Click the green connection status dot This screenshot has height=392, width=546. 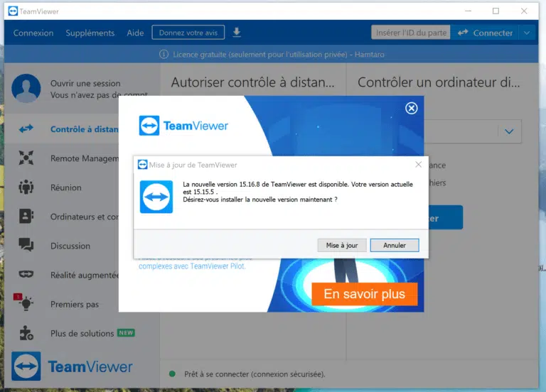(x=172, y=374)
